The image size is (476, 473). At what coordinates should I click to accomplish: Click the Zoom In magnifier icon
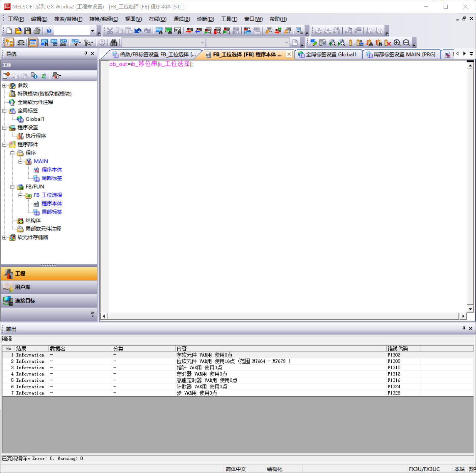pos(397,43)
